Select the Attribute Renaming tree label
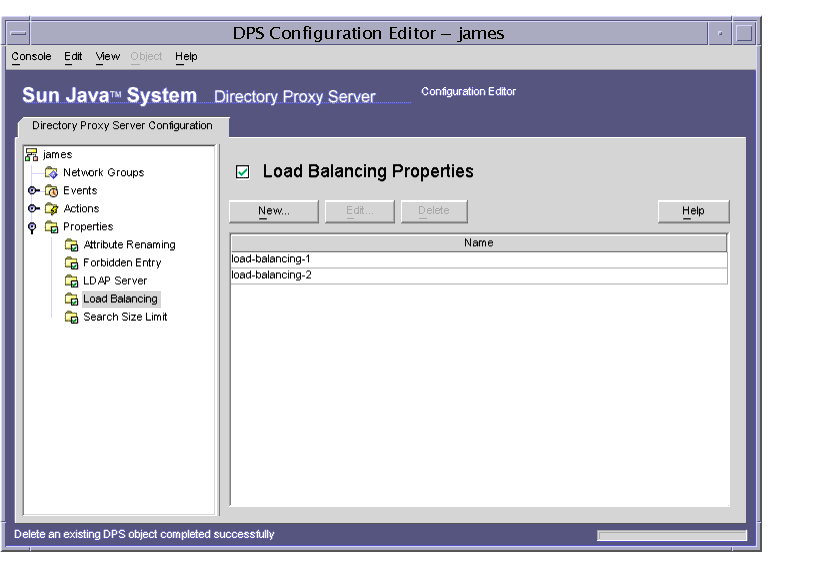822x562 pixels. [x=129, y=245]
